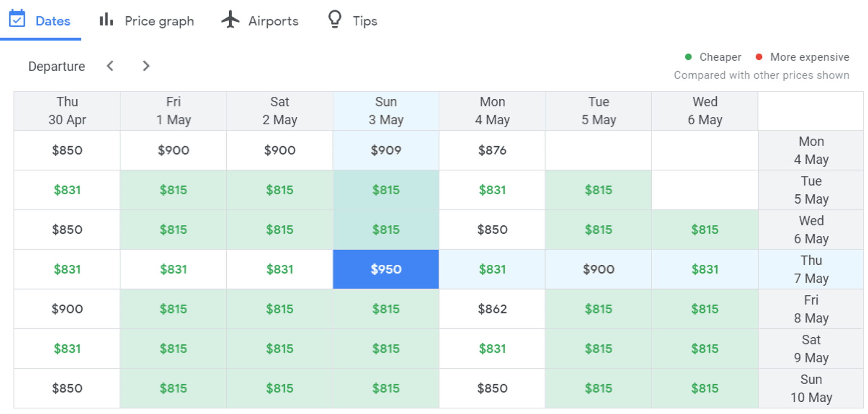The width and height of the screenshot is (868, 414).
Task: Navigate to next dates using forward chevron
Action: click(146, 66)
